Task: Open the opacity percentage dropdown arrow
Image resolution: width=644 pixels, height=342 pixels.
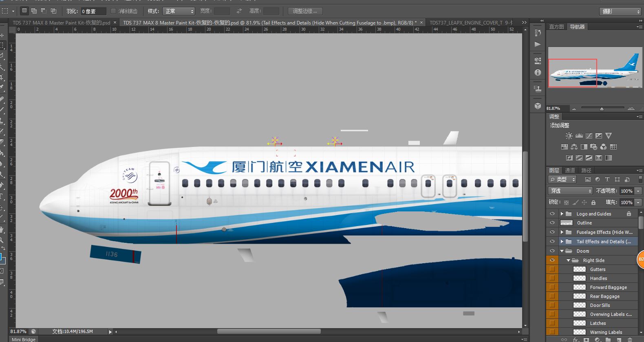Action: pos(638,191)
